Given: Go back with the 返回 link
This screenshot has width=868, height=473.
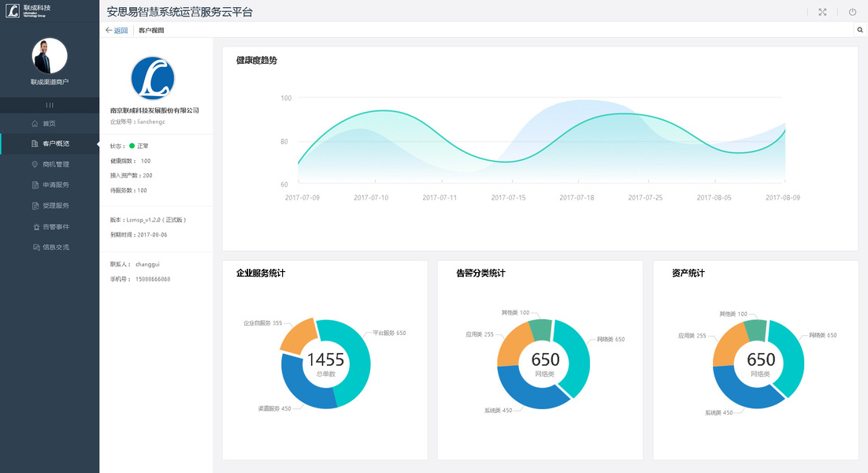Looking at the screenshot, I should 117,31.
